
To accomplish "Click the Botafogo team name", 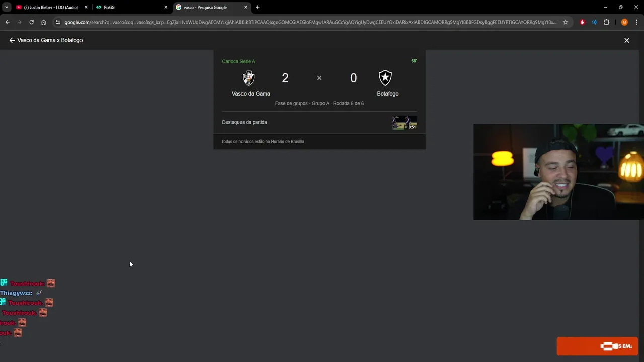I will coord(388,94).
